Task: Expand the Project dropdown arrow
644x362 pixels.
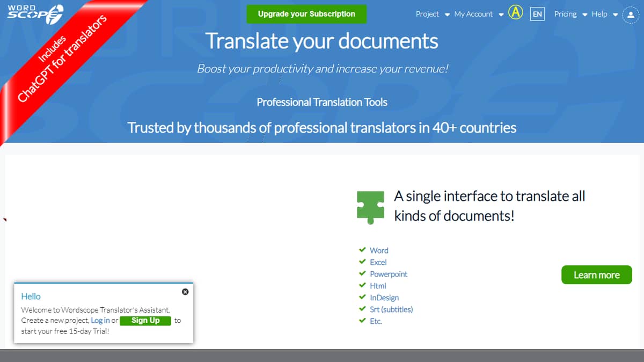Action: 447,15
